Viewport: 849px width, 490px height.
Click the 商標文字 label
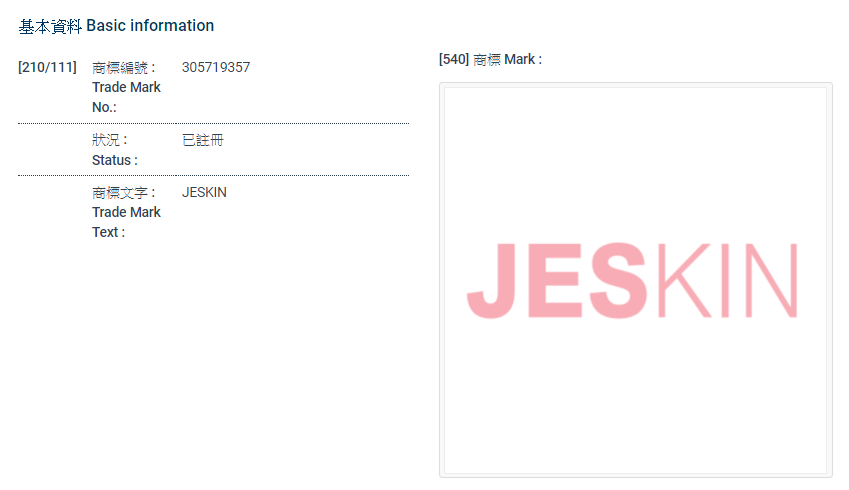click(x=123, y=192)
